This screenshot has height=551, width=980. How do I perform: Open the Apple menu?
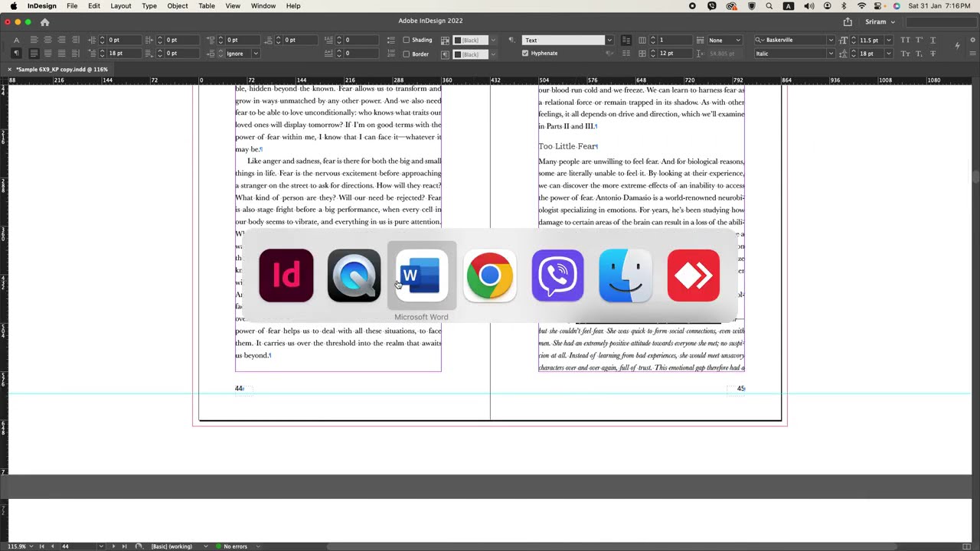(14, 6)
